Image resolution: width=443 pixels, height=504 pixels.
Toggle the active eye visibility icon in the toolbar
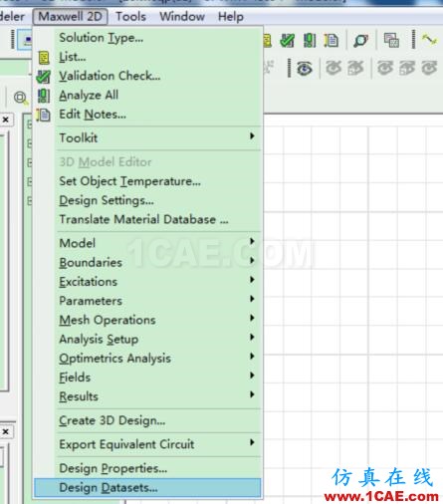coord(305,69)
